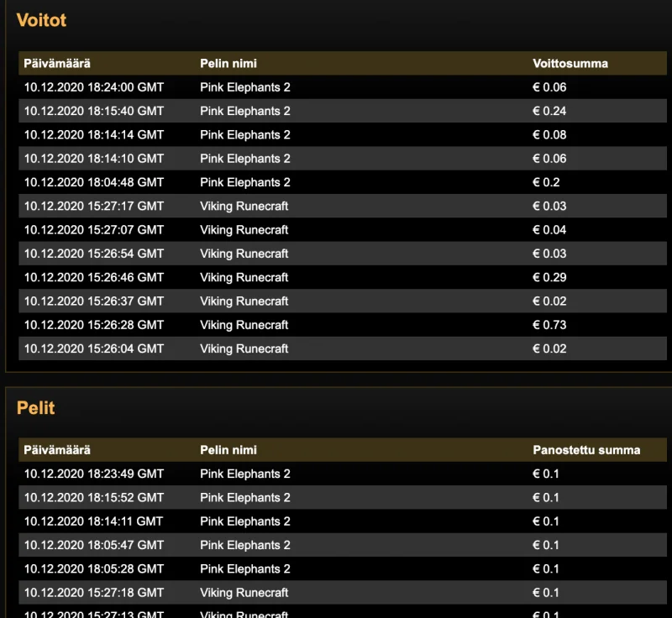Click € 0.1 stake in 18:23:49 row
The height and width of the screenshot is (618, 672).
point(546,474)
